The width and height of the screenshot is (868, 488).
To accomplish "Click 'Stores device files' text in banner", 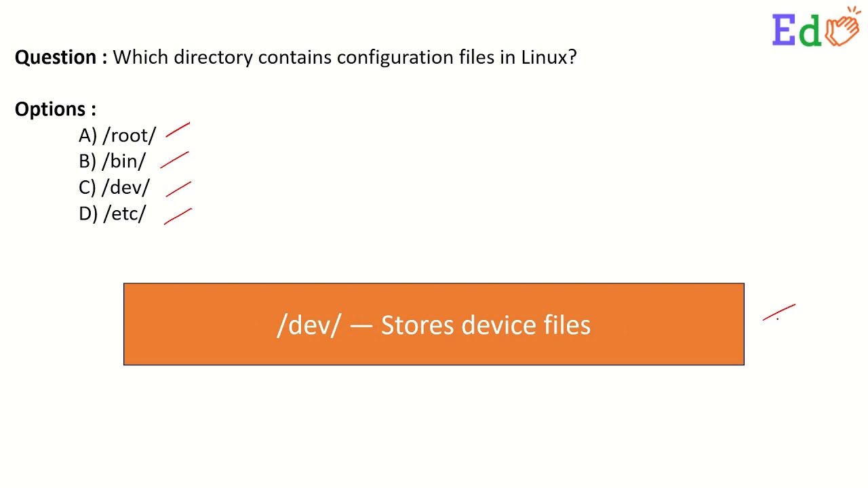I will (x=485, y=325).
